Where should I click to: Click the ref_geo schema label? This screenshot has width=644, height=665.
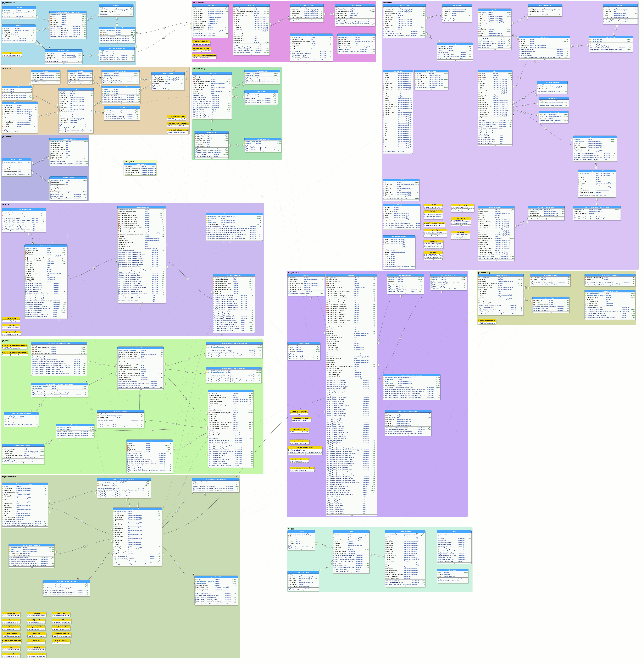click(x=291, y=529)
